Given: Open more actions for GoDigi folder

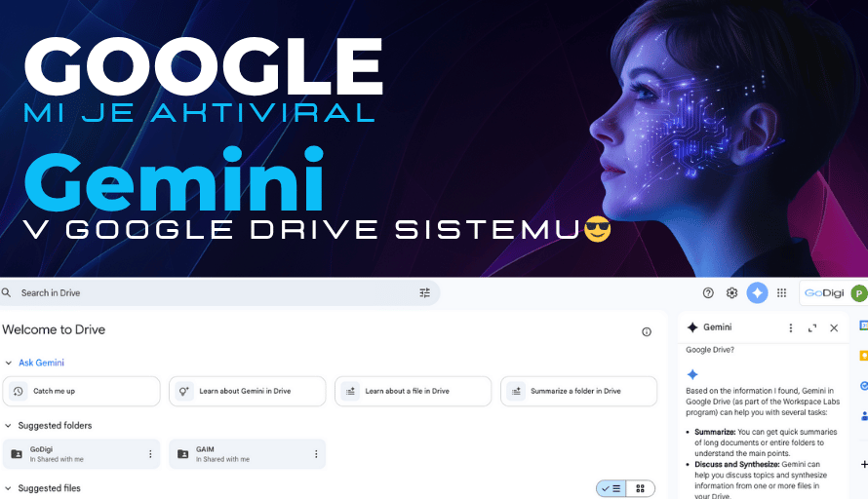Looking at the screenshot, I should [150, 454].
